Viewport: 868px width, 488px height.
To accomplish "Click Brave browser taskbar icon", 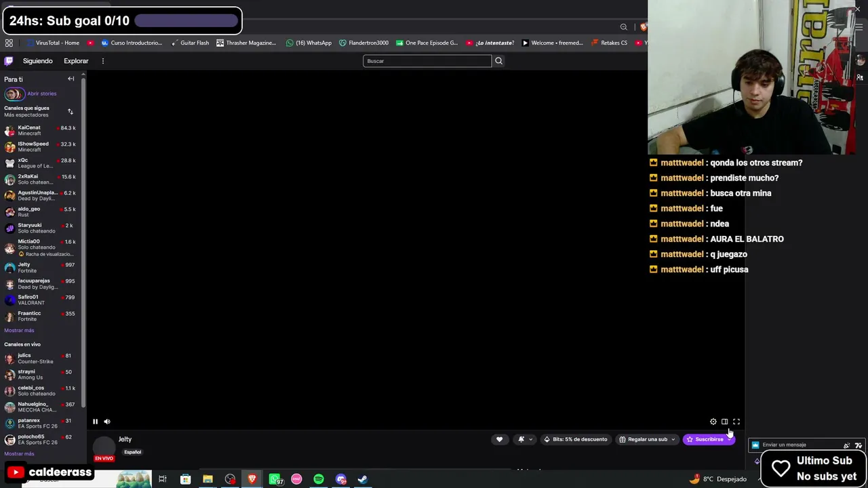I will [x=252, y=479].
